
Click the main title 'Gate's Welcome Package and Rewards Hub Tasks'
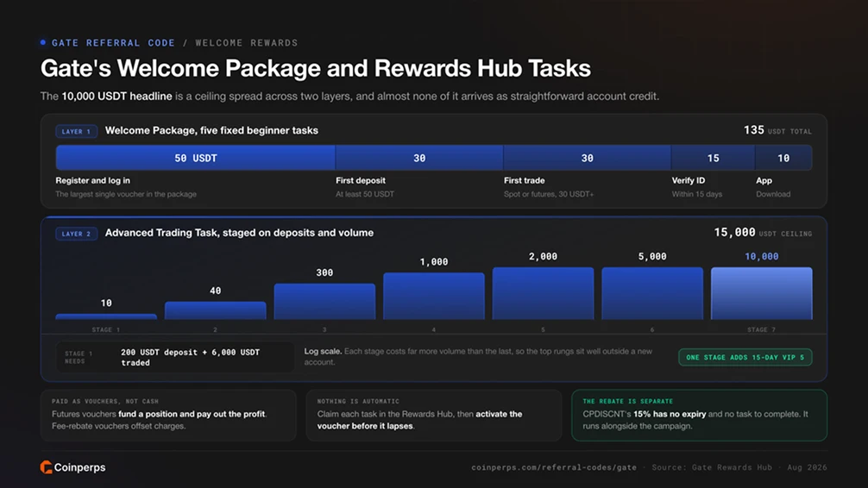(x=316, y=69)
